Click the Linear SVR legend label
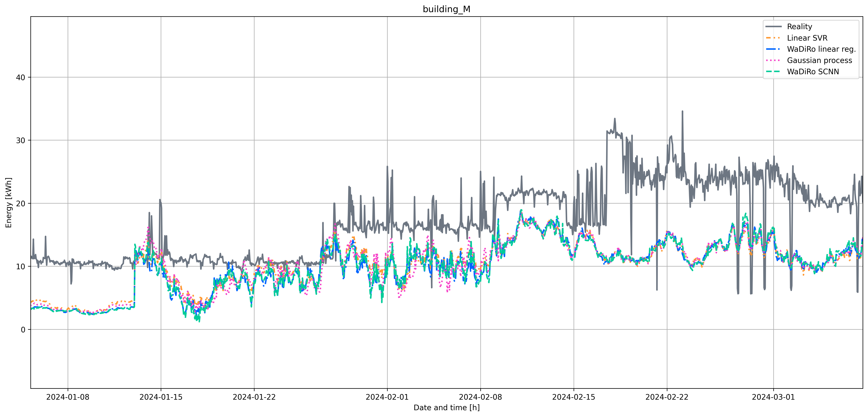The height and width of the screenshot is (417, 868). point(807,38)
